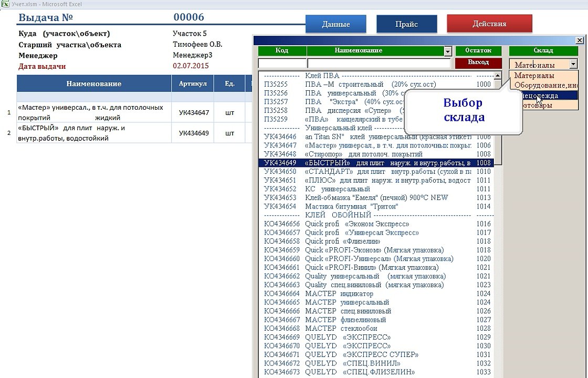Select row КО4346665 МАСТЕР универсальный
Image resolution: width=588 pixels, height=378 pixels.
[x=376, y=302]
